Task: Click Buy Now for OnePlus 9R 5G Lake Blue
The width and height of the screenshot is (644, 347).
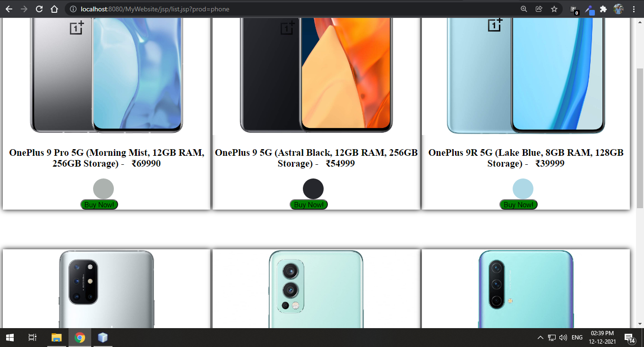Action: tap(519, 204)
